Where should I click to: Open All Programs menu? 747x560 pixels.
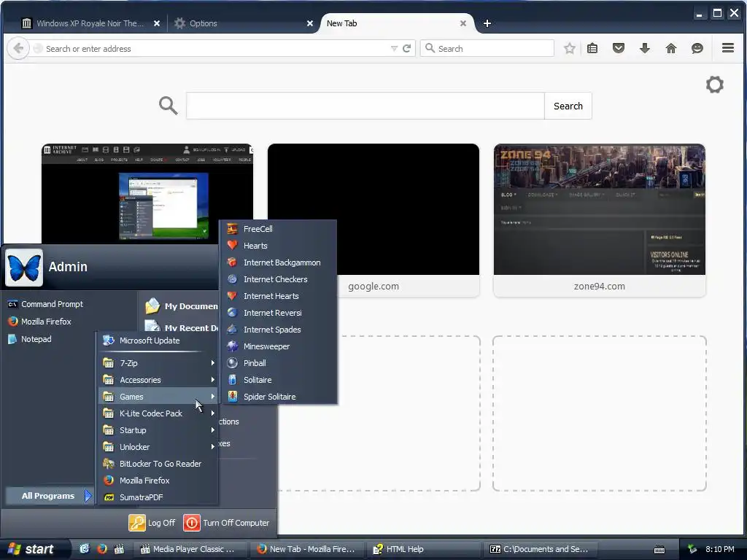50,496
